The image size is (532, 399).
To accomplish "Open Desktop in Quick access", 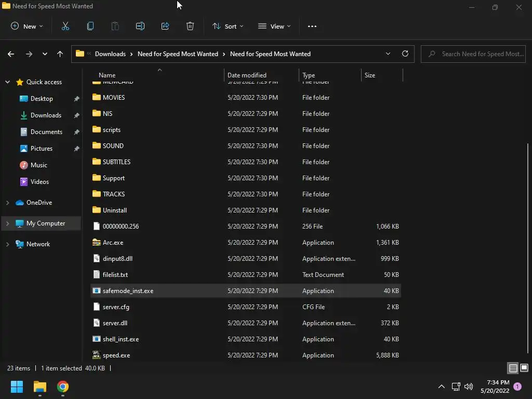I will pos(42,98).
